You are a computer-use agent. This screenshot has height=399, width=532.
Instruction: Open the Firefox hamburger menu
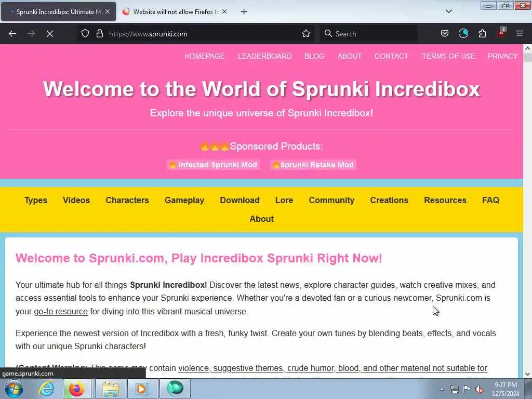(x=520, y=34)
